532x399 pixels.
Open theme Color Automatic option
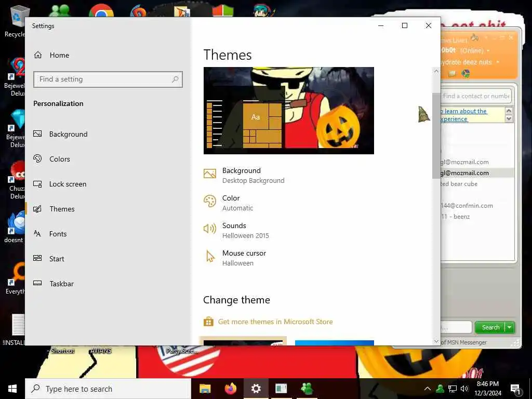click(x=229, y=203)
